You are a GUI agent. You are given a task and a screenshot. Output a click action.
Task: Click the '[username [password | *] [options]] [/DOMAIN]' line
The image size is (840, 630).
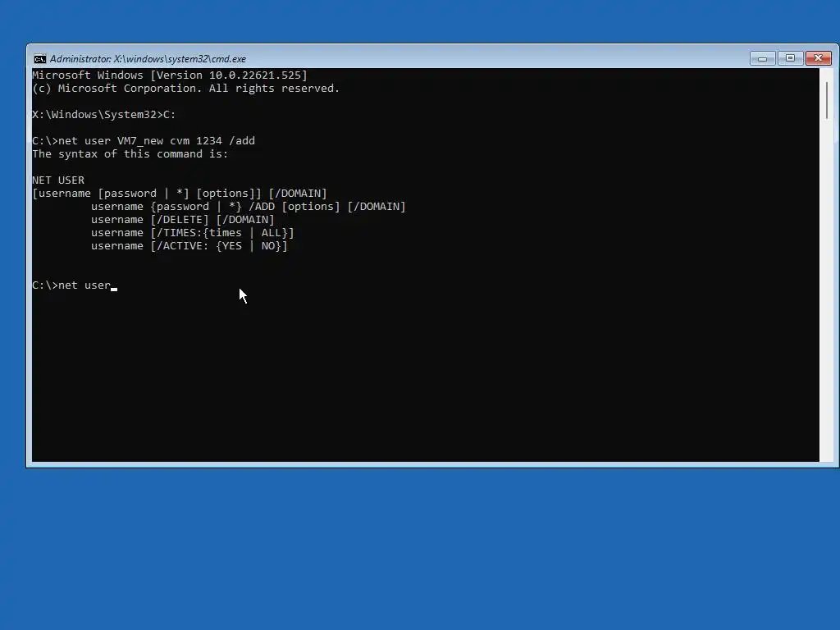click(x=180, y=194)
